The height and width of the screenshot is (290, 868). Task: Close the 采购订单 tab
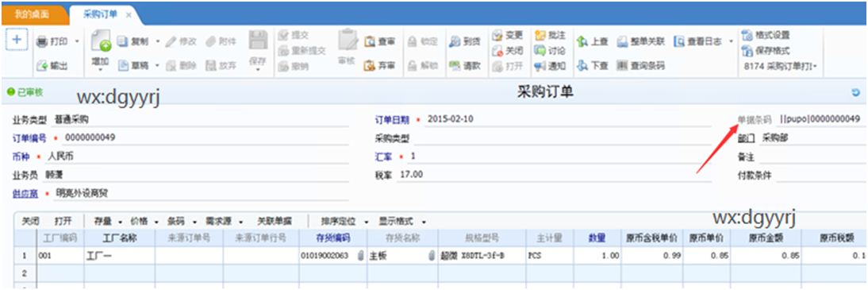pos(129,16)
